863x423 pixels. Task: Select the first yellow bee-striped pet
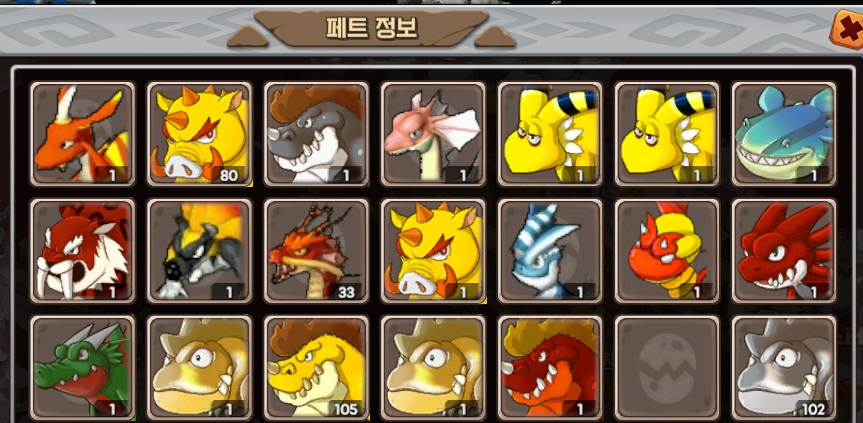(550, 134)
